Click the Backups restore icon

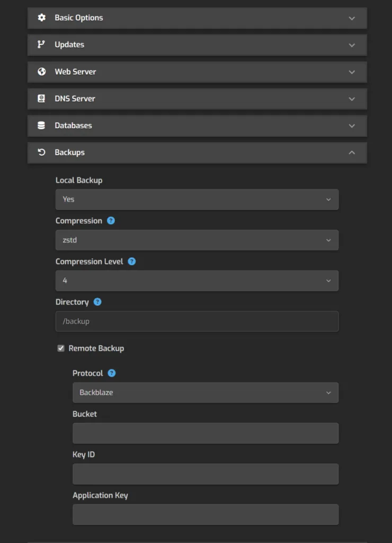click(41, 152)
